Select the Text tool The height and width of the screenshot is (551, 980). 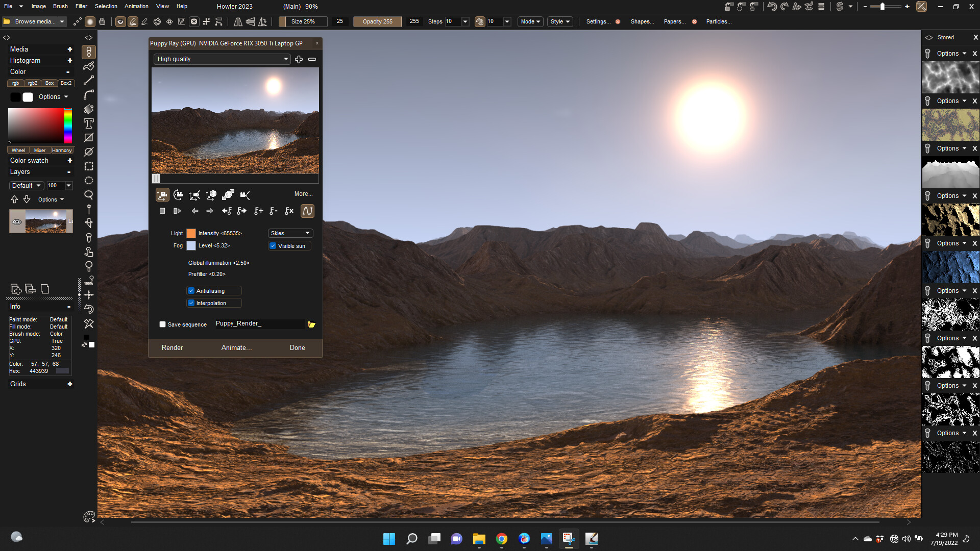(88, 123)
